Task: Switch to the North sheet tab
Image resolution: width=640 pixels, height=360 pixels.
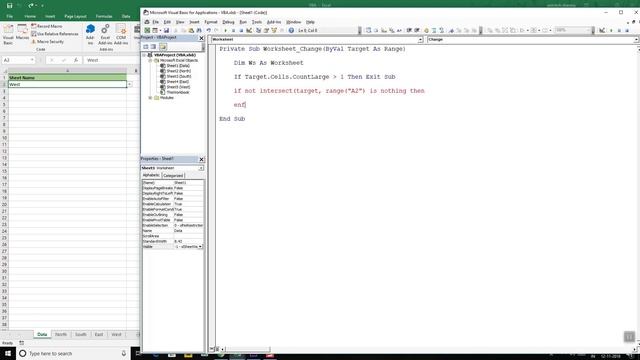Action: coord(61,334)
